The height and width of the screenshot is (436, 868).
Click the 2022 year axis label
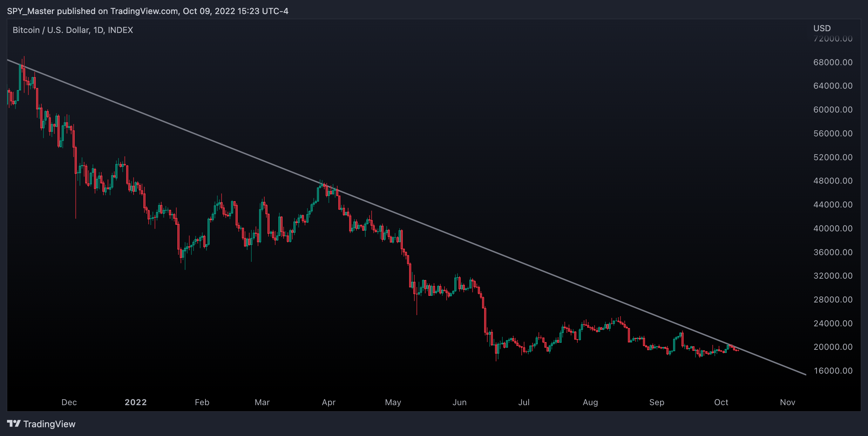point(136,402)
